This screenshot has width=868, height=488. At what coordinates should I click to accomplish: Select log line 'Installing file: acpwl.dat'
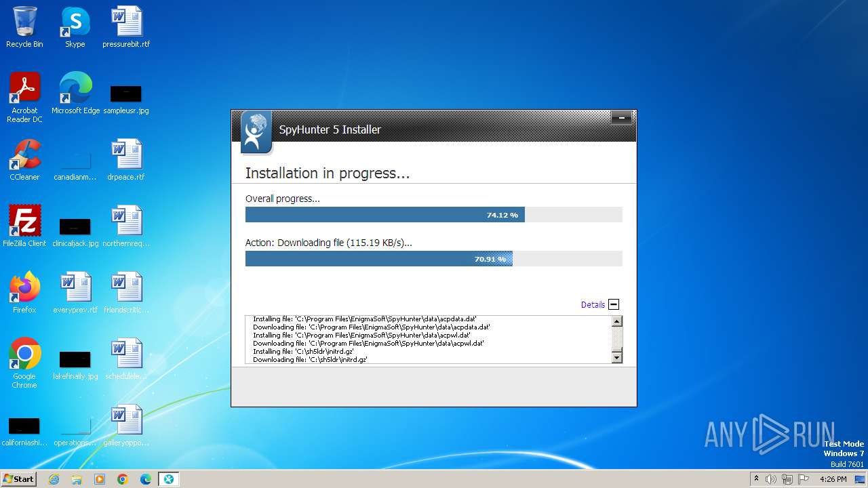[361, 335]
